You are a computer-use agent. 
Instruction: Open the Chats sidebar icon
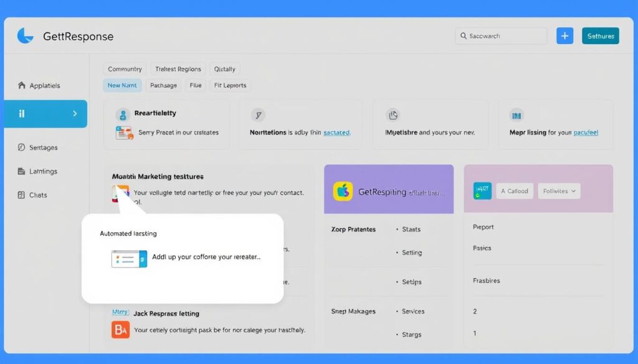[22, 195]
